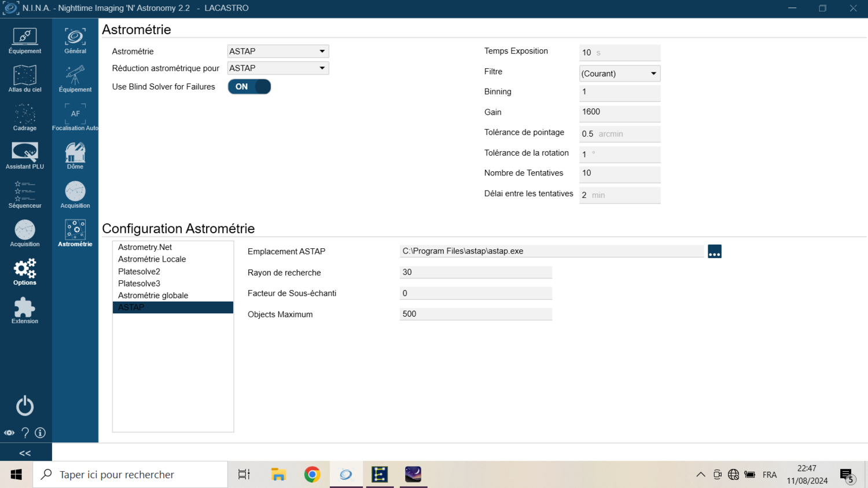
Task: Open the Assistant PLU flat wizard
Action: pyautogui.click(x=25, y=156)
